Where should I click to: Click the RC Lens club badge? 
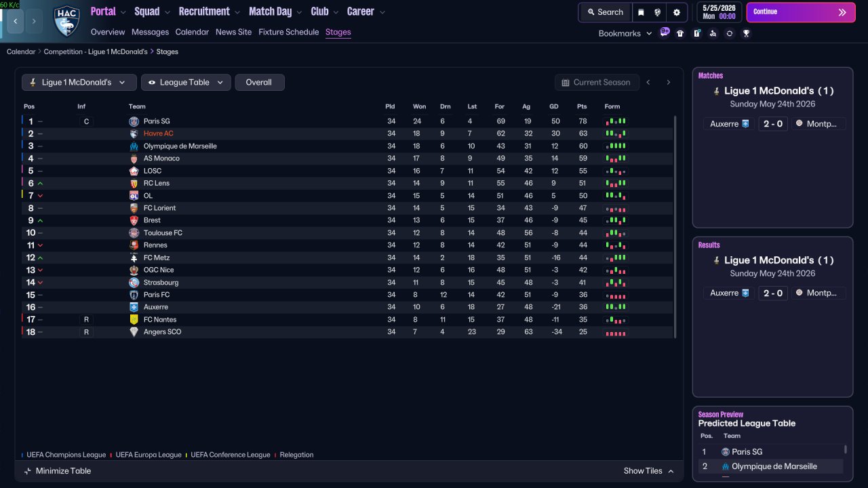[x=134, y=183]
